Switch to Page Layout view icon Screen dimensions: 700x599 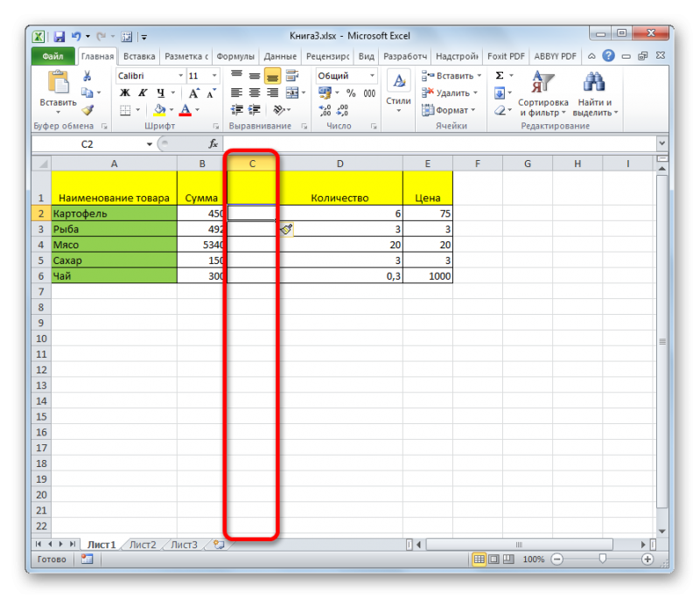click(493, 560)
